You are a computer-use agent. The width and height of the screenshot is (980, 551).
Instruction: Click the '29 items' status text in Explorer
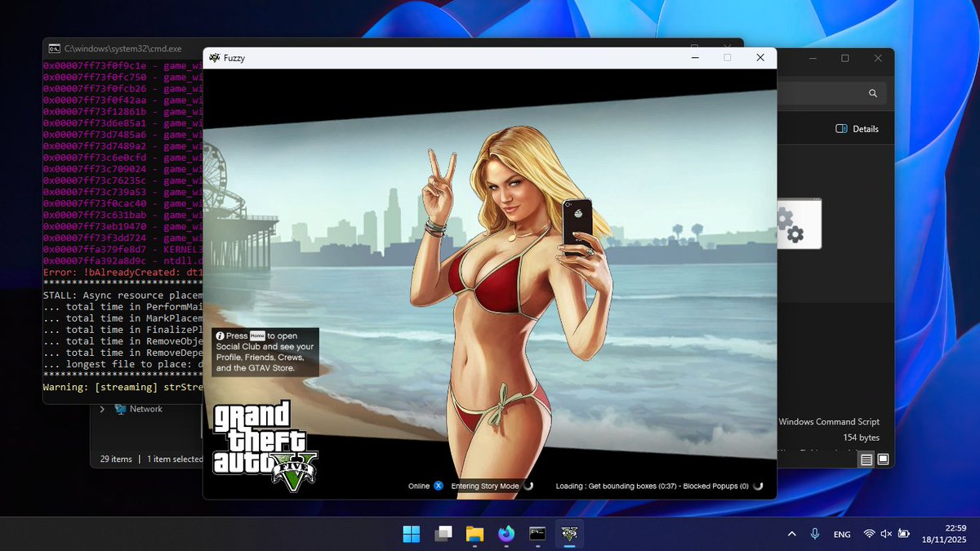(x=116, y=459)
